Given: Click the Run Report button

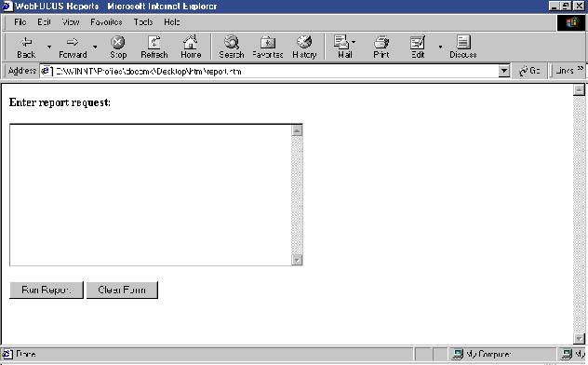Looking at the screenshot, I should coord(47,290).
